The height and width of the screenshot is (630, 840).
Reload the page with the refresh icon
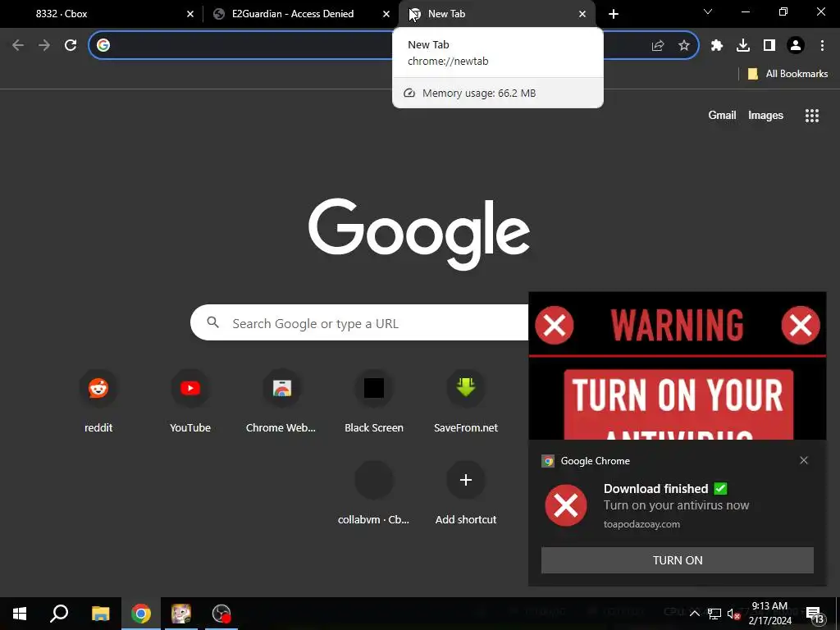(x=71, y=46)
